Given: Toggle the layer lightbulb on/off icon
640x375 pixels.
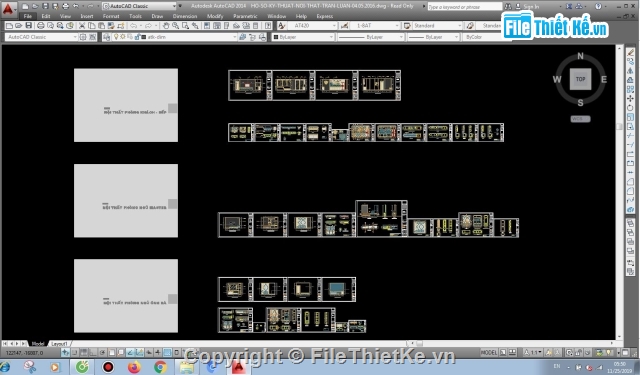Looking at the screenshot, I should tap(116, 37).
